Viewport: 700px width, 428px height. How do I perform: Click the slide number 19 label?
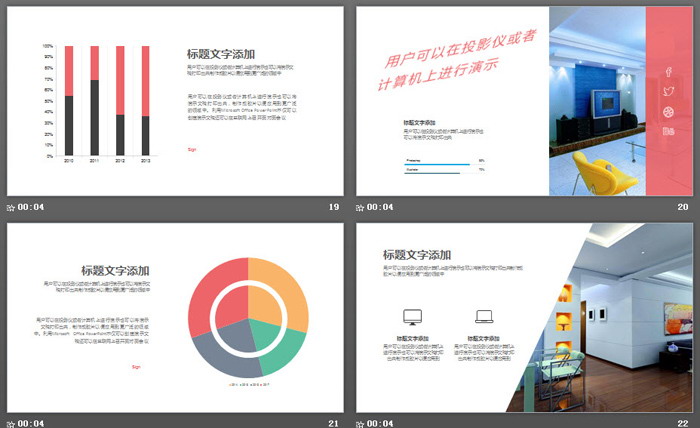click(x=334, y=207)
